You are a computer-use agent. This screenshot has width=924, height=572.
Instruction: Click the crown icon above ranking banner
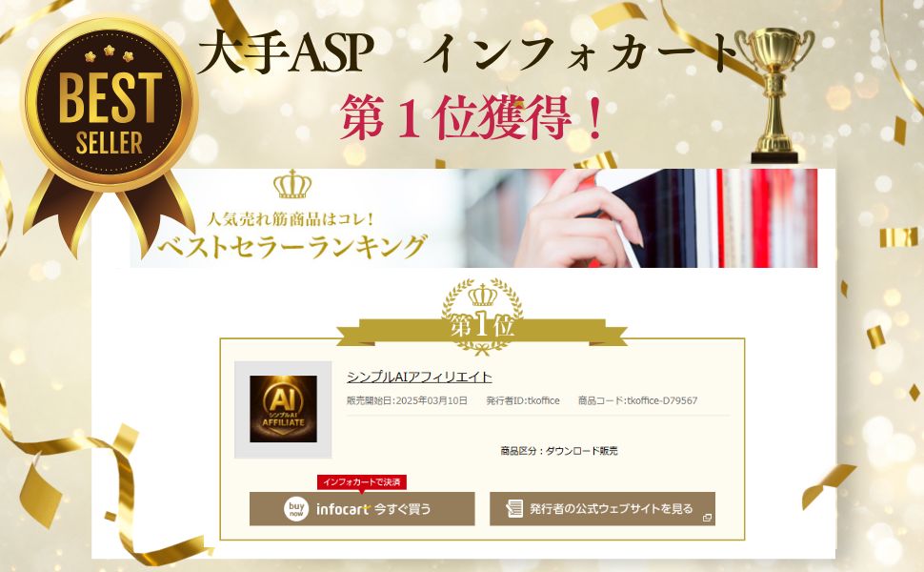(x=292, y=185)
